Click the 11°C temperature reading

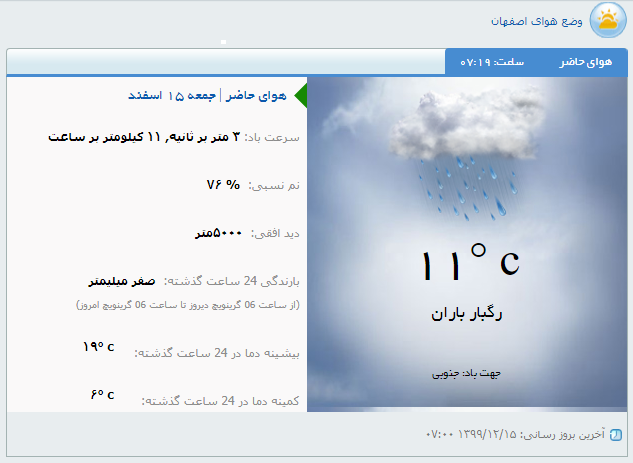[x=469, y=263]
